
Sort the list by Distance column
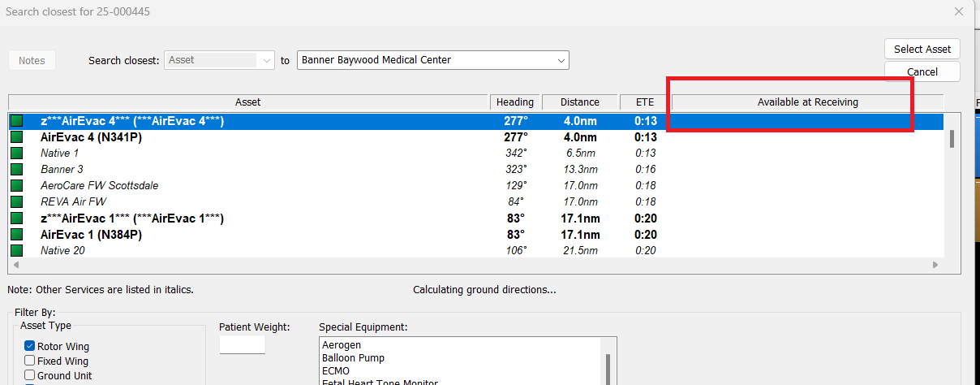[x=579, y=102]
